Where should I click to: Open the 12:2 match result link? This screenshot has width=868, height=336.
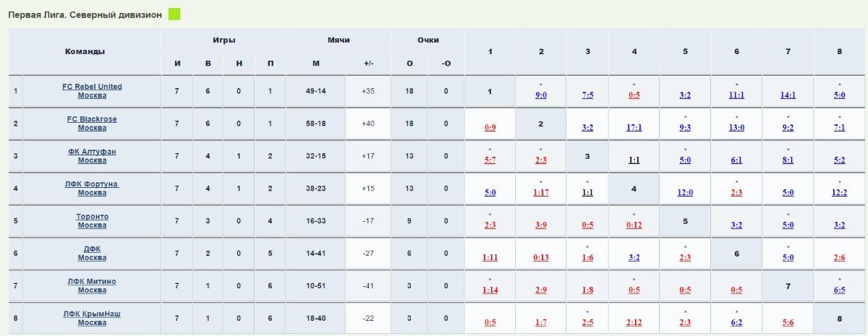(x=839, y=192)
